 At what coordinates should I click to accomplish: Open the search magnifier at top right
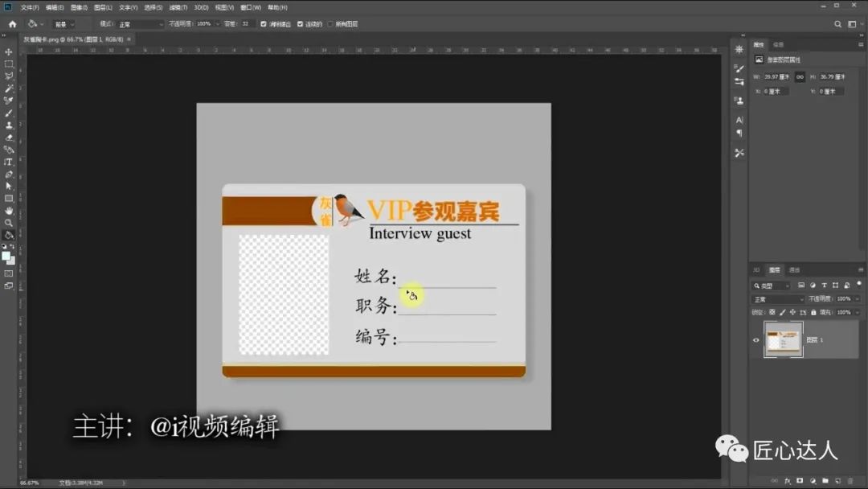[x=837, y=24]
